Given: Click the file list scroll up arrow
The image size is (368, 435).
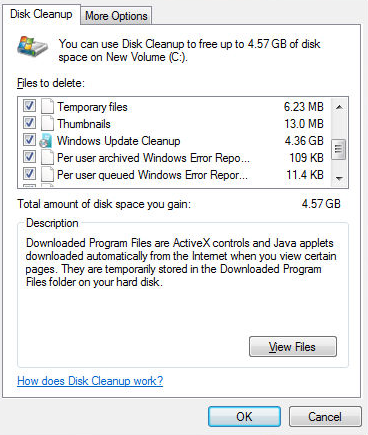Looking at the screenshot, I should [339, 107].
